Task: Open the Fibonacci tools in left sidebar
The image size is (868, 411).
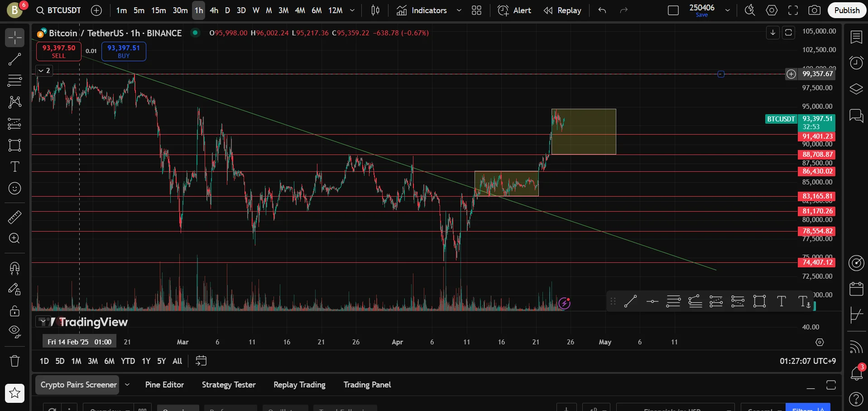Action: pos(14,81)
